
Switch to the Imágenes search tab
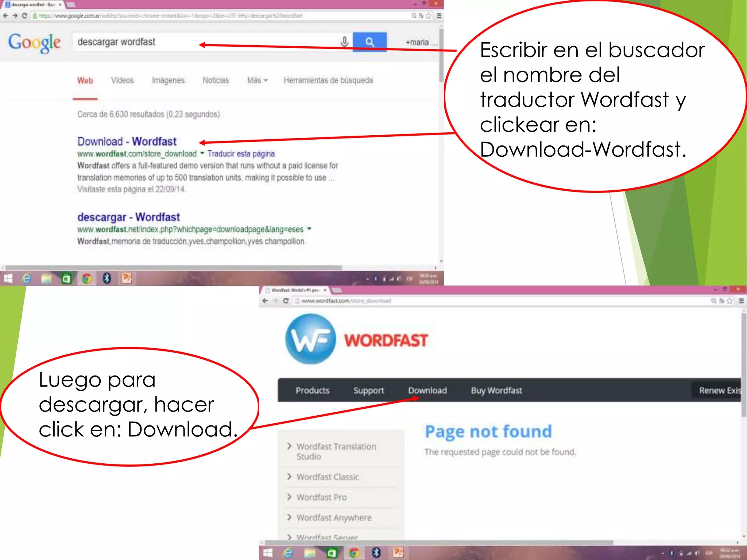[168, 80]
